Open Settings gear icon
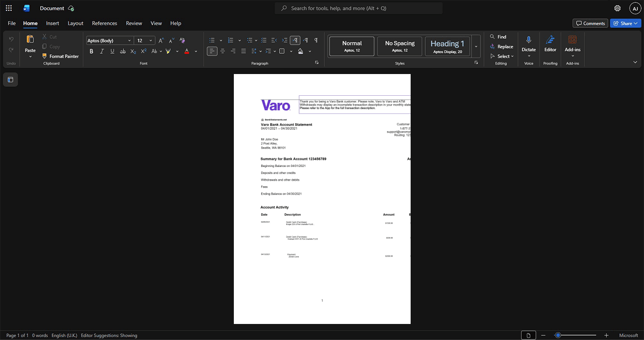This screenshot has width=644, height=340. pyautogui.click(x=618, y=8)
